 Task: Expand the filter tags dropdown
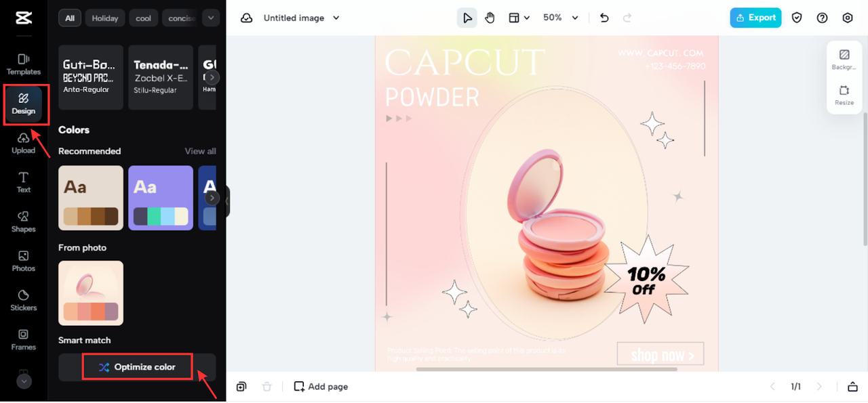click(211, 18)
